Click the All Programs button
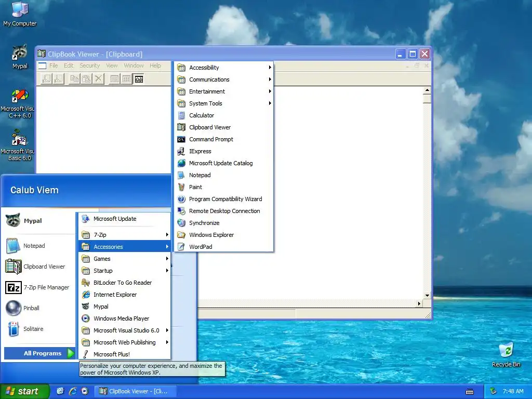Viewport: 532px width, 399px height. point(39,353)
